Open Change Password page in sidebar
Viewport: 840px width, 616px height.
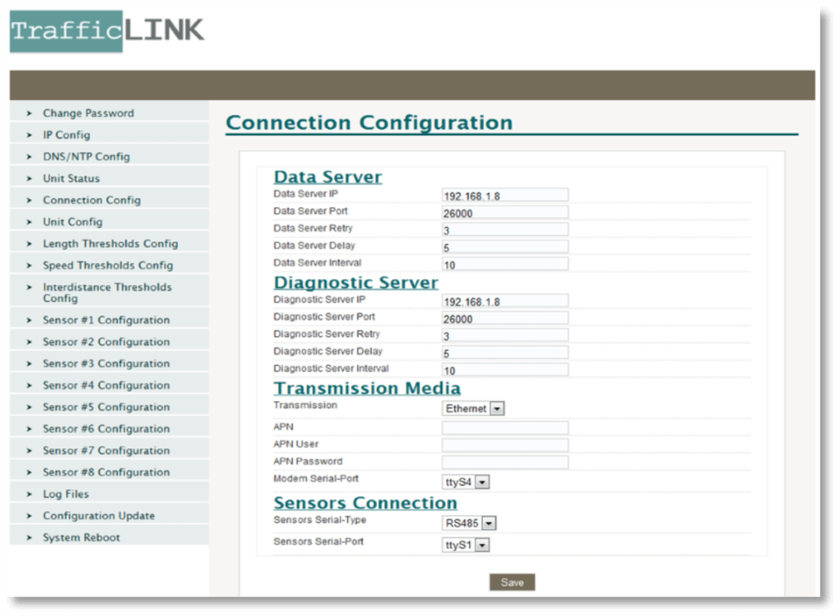tap(88, 113)
